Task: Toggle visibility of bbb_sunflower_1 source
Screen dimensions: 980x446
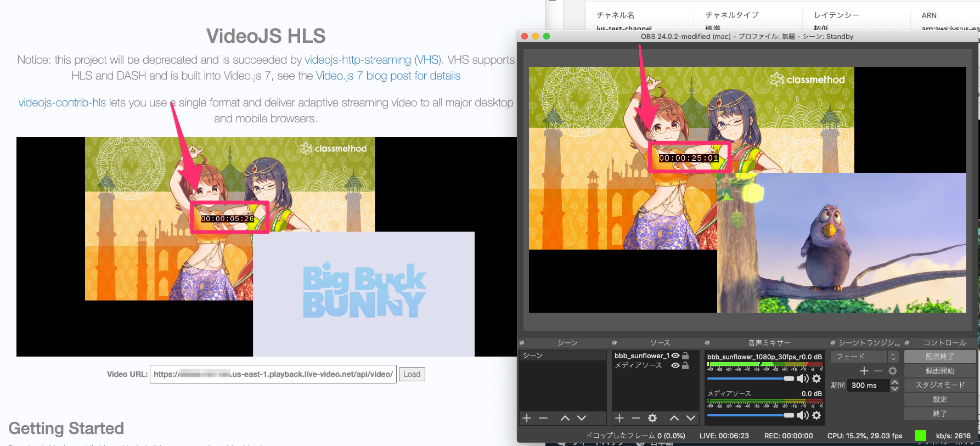Action: click(675, 355)
